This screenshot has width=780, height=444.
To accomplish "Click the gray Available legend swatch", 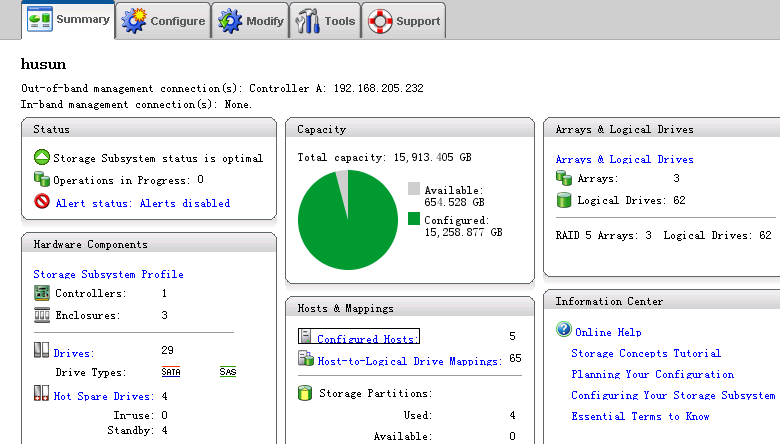I will (414, 188).
